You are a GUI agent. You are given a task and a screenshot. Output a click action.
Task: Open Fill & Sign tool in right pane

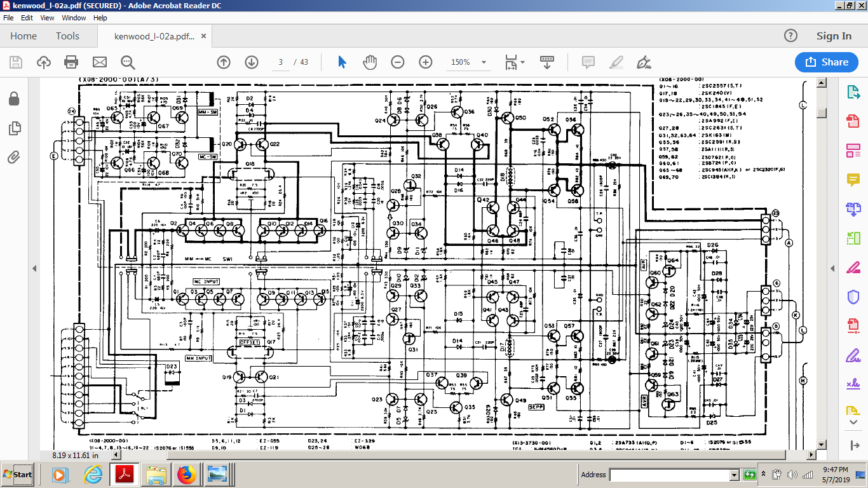tap(853, 355)
